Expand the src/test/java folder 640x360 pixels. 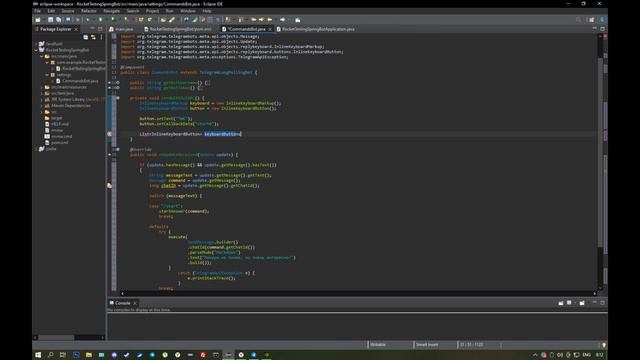[x=42, y=93]
